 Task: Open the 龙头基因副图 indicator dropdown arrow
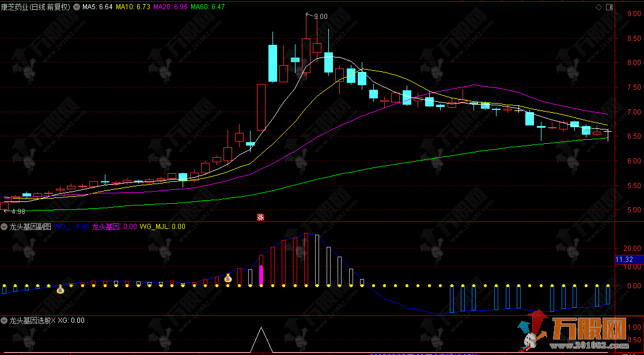5,227
